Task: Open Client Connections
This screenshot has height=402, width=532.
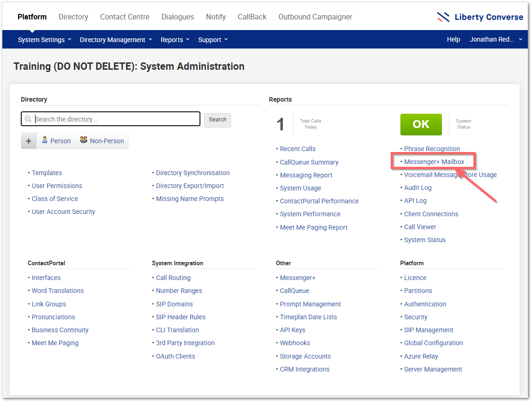Action: [x=431, y=214]
